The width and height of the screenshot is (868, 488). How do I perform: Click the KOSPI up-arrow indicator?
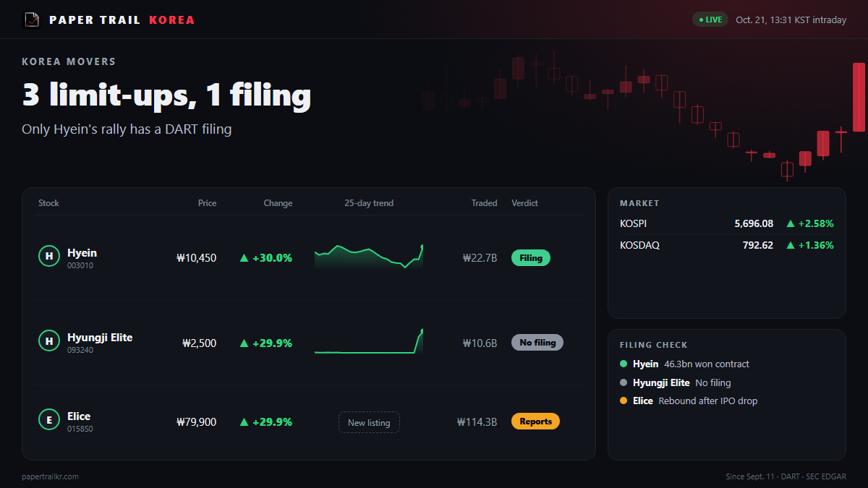(x=791, y=224)
